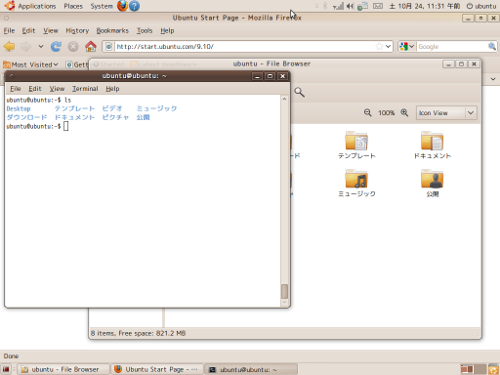
Task: Open Firefox Bookmarks menu
Action: point(112,31)
